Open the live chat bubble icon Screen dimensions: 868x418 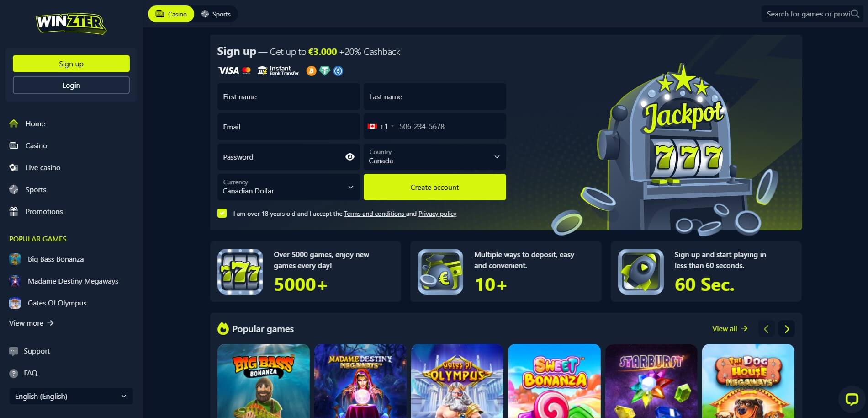tap(852, 399)
